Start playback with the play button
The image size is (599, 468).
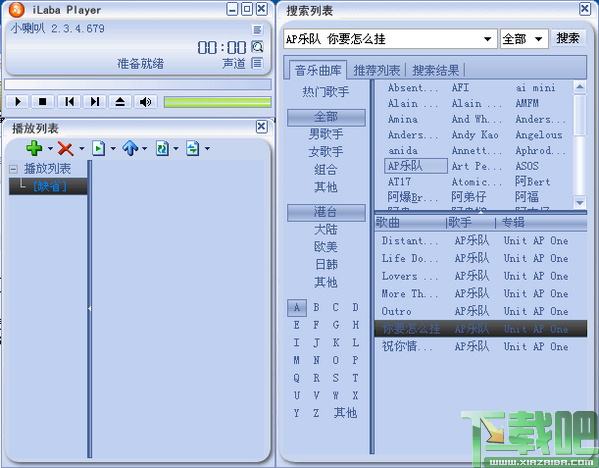click(x=18, y=102)
